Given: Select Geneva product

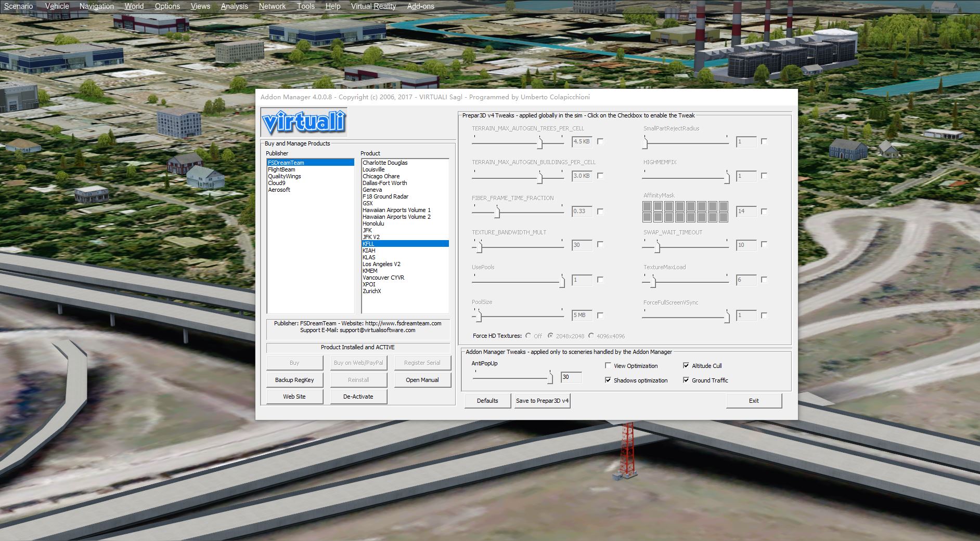Looking at the screenshot, I should [405, 190].
